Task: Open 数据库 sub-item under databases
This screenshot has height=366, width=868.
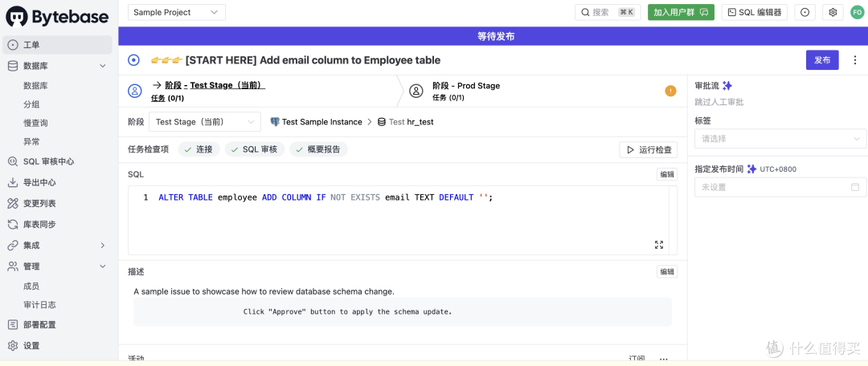Action: [x=35, y=86]
